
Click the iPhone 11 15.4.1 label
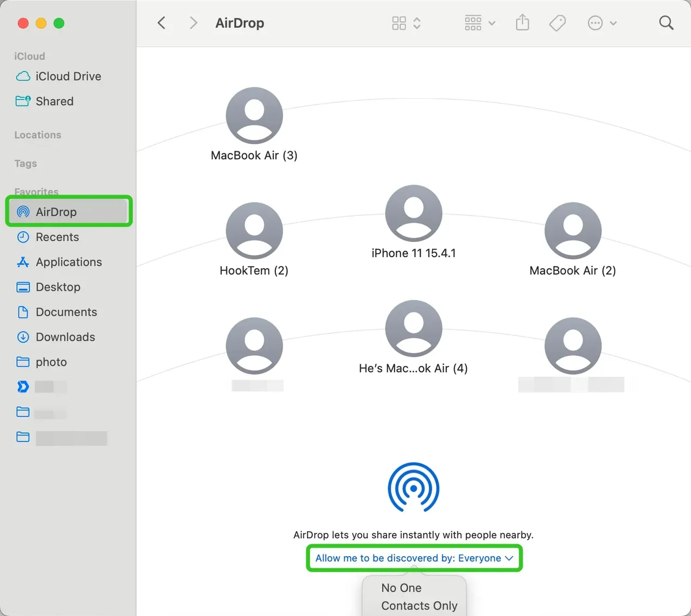pyautogui.click(x=414, y=253)
